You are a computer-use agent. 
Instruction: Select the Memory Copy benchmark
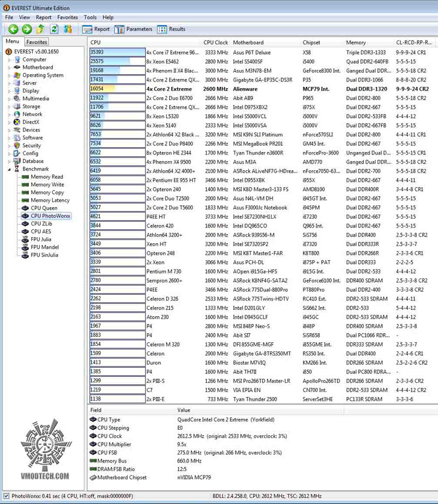coord(43,193)
